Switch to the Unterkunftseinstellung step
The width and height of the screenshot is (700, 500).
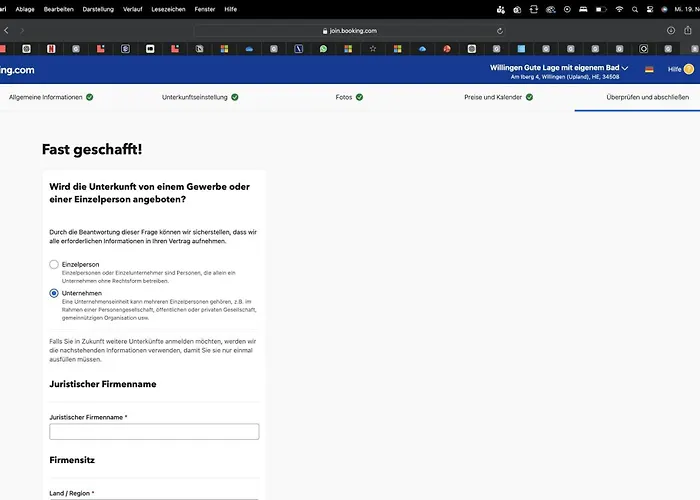click(x=200, y=97)
